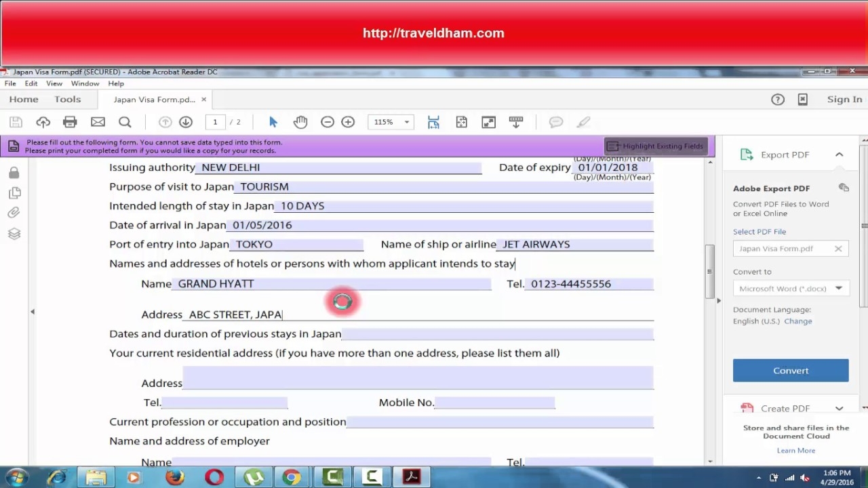Enter Full Screen mode icon
868x488 pixels.
[x=488, y=122]
